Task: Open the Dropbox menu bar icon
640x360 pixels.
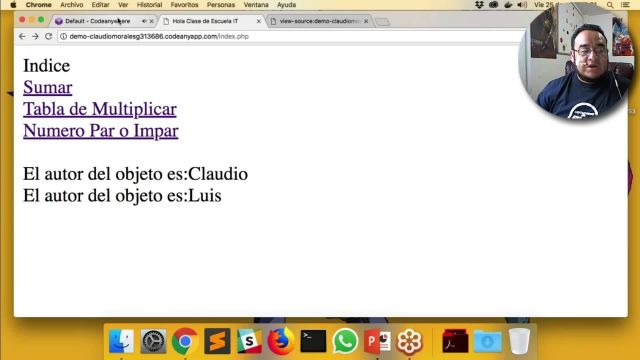Action: [479, 5]
